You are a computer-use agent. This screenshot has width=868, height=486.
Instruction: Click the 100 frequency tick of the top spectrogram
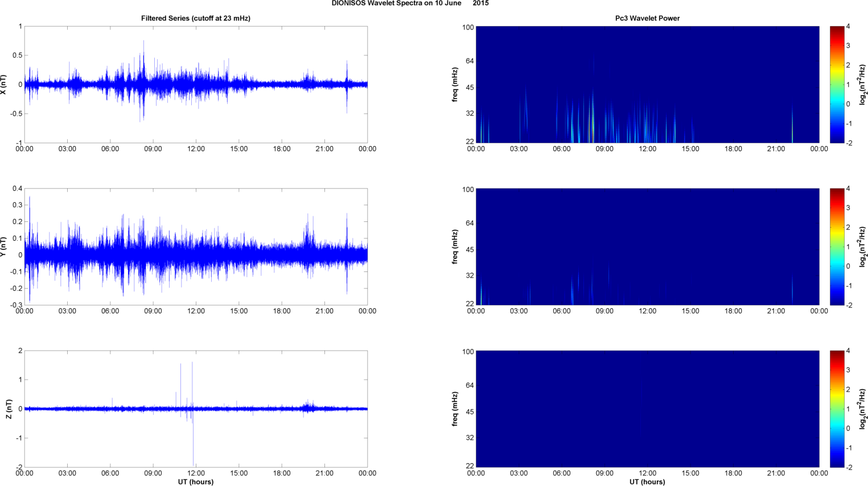coord(468,27)
